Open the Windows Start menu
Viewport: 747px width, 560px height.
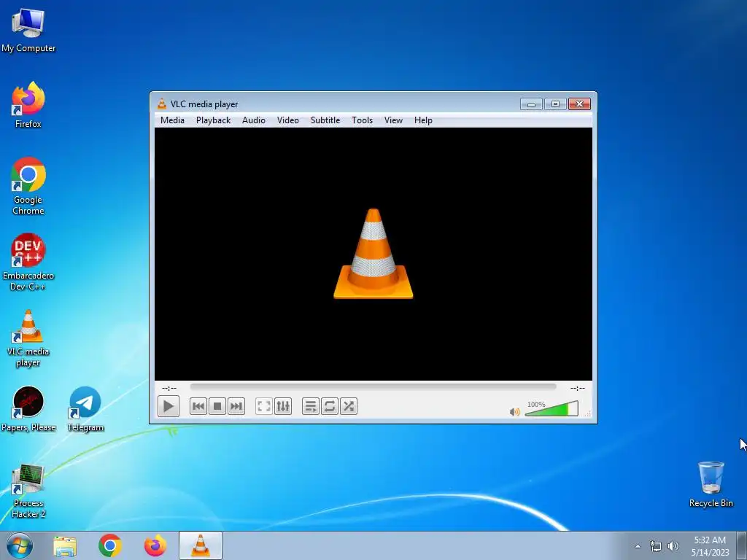tap(19, 545)
